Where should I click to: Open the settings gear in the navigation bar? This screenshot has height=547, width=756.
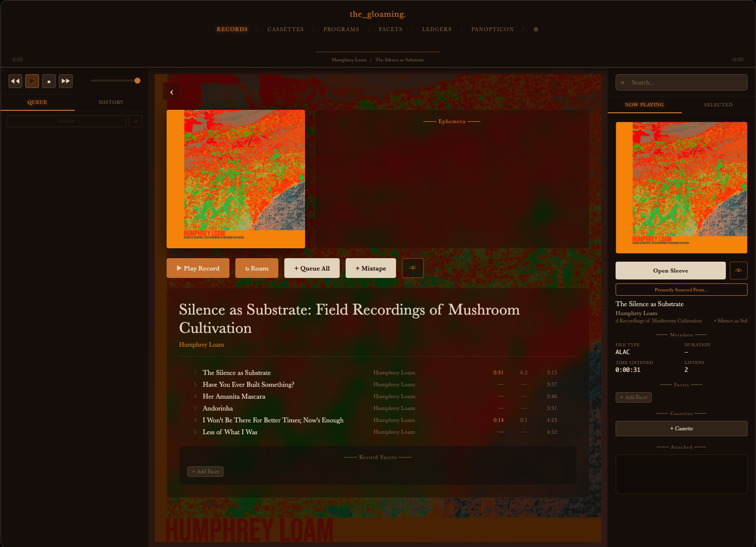pyautogui.click(x=535, y=29)
